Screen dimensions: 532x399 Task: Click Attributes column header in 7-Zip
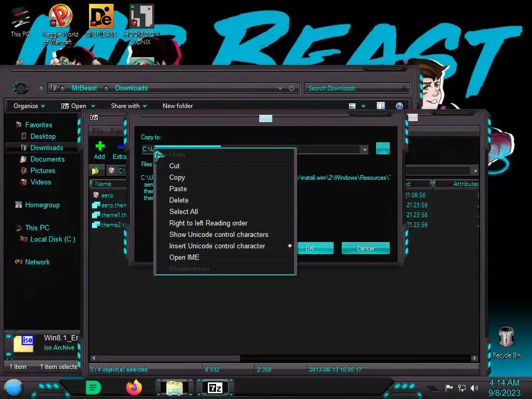click(x=457, y=184)
